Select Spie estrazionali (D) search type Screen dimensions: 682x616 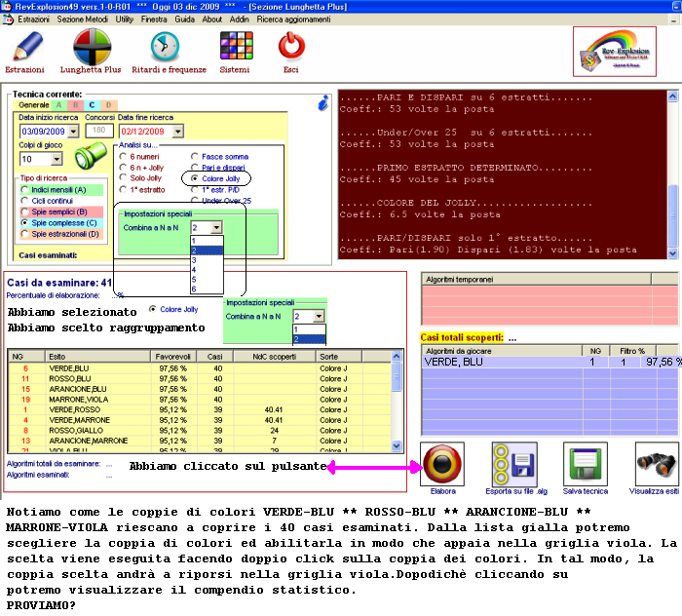coord(24,234)
